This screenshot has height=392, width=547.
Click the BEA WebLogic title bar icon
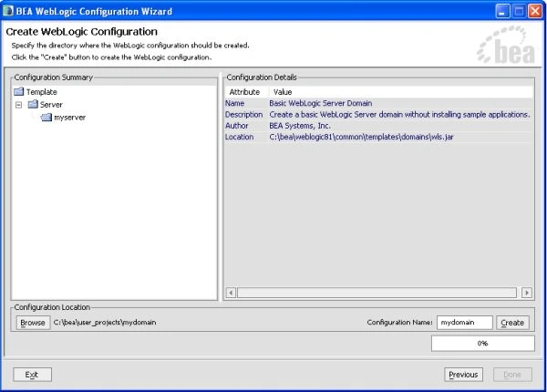7,11
